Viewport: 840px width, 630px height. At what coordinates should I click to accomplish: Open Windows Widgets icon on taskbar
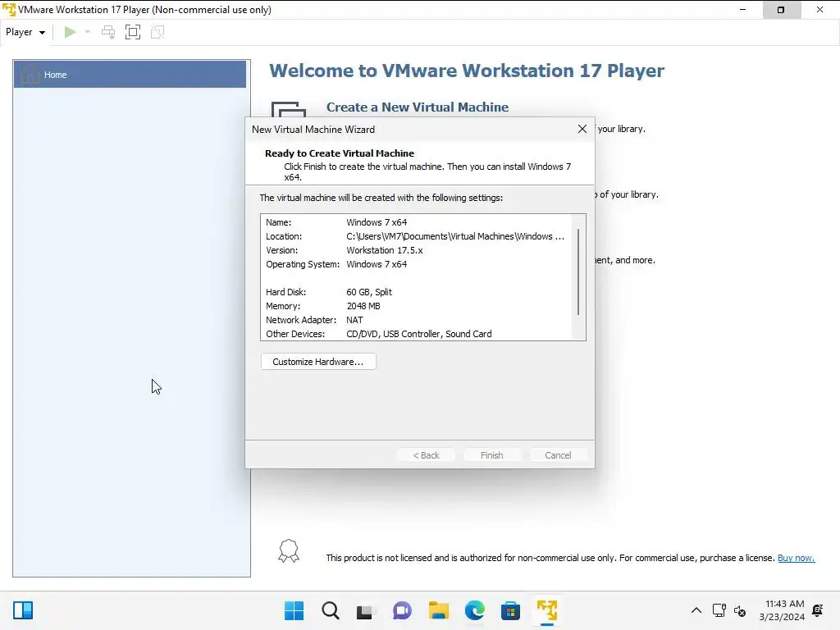click(x=23, y=610)
